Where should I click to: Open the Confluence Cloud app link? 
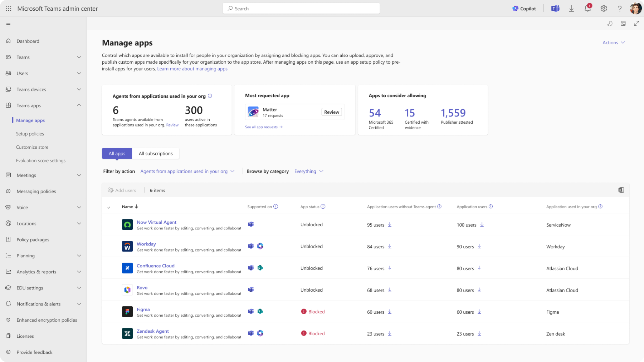(156, 266)
